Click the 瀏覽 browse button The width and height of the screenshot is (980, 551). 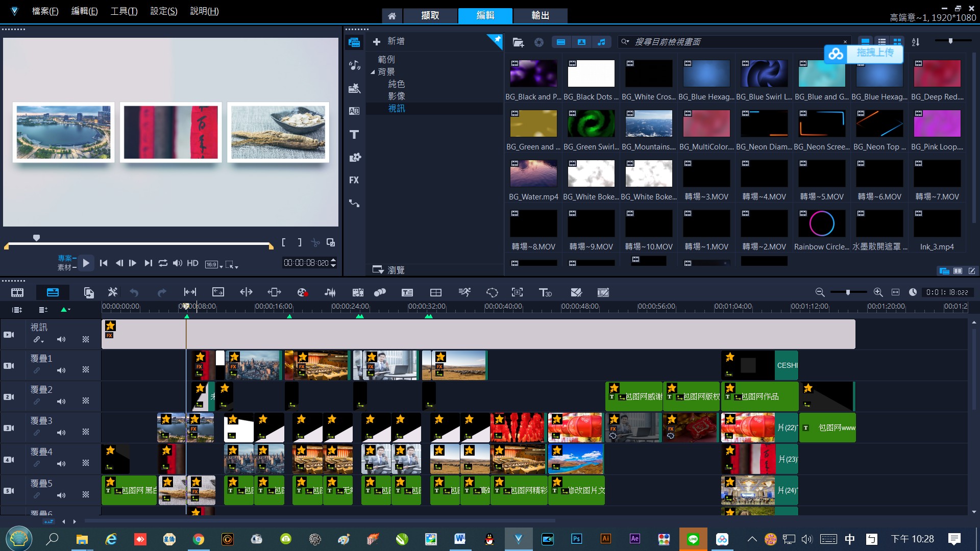click(389, 270)
